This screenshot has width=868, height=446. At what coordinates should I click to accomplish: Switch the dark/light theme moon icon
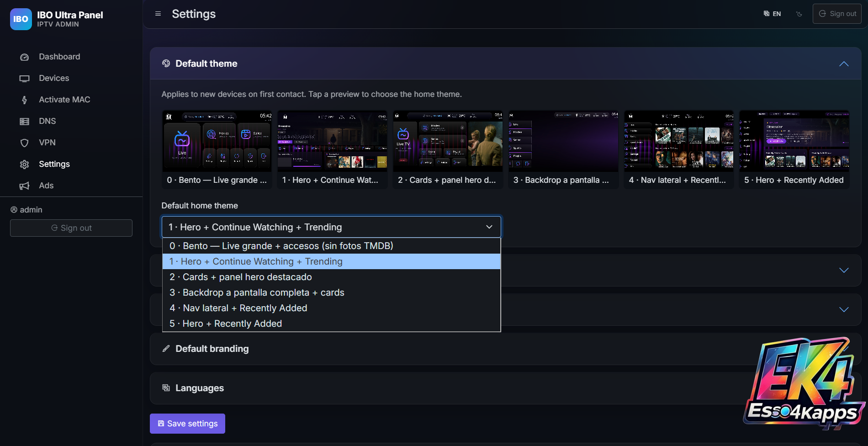pos(799,14)
